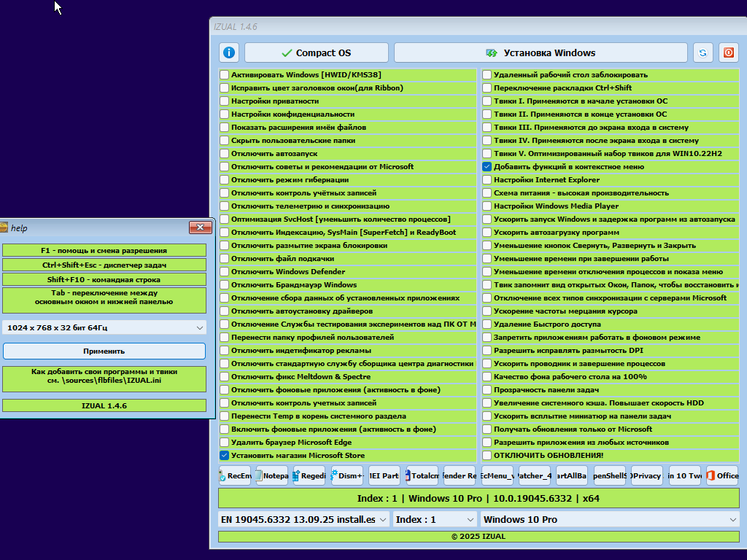Screen dimensions: 747x560
Task: Launch Dism++ from the bottom toolbar
Action: coord(347,475)
